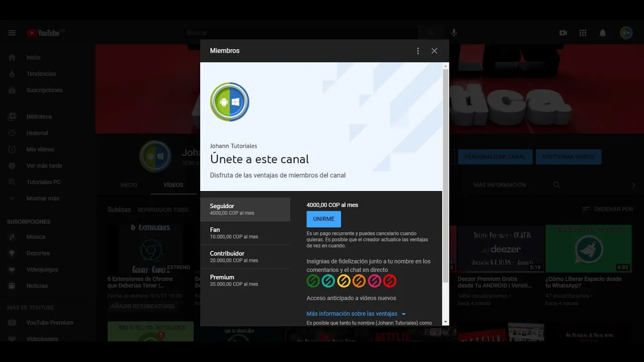Click the channel avatar in dialog
The width and height of the screenshot is (644, 362).
click(x=229, y=102)
